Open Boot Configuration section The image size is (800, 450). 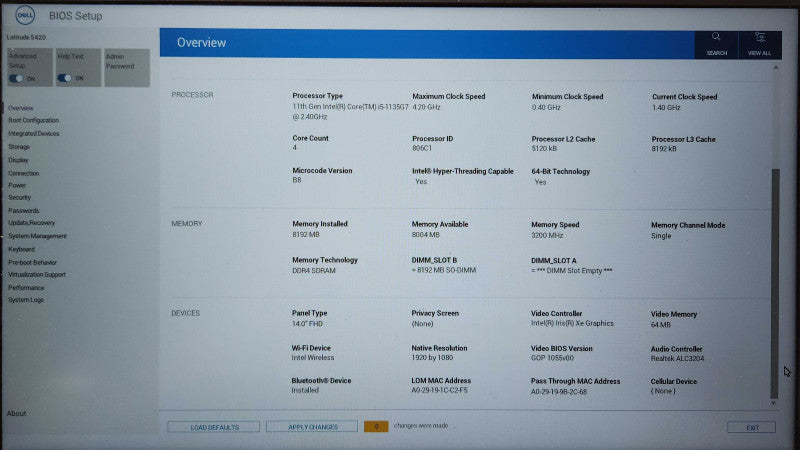point(34,120)
